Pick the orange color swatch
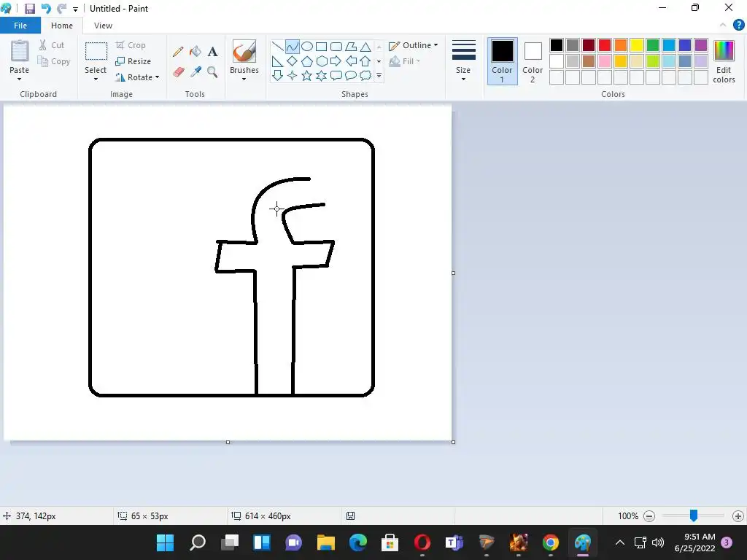Image resolution: width=747 pixels, height=560 pixels. click(621, 45)
